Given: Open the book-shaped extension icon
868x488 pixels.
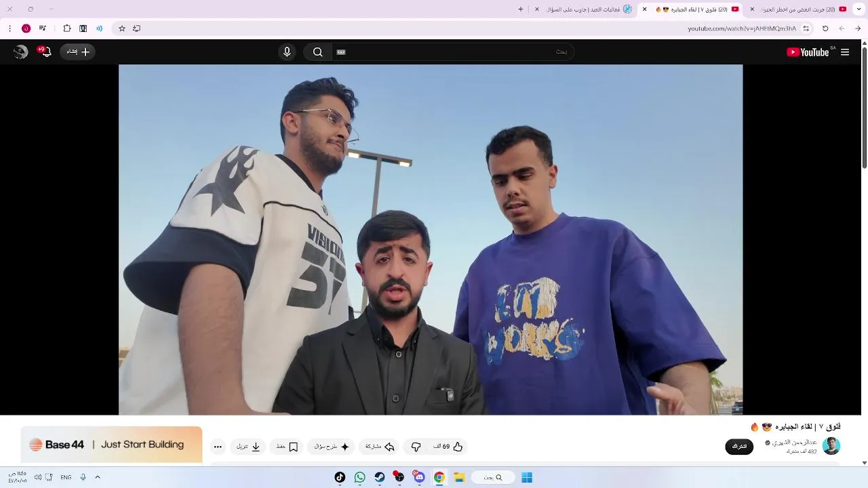Looking at the screenshot, I should point(83,28).
